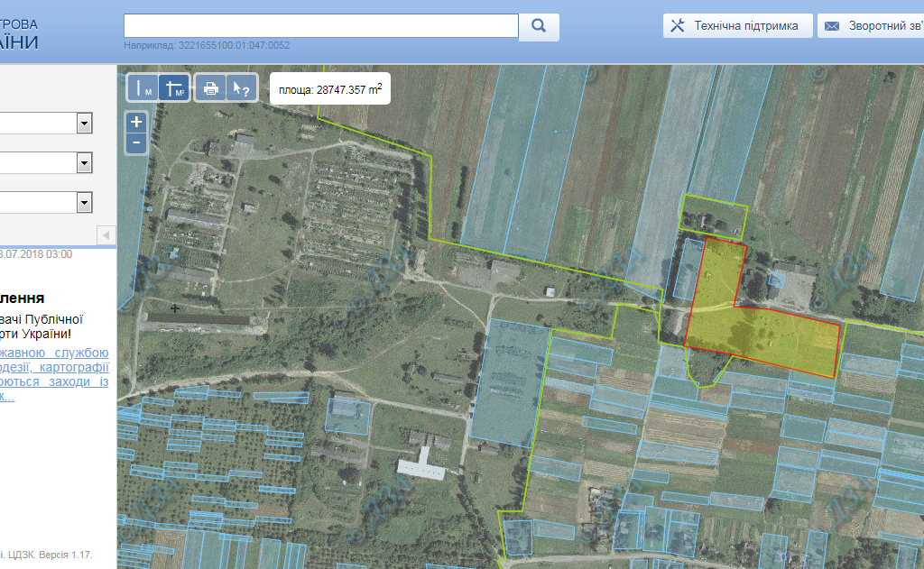Screen dimensions: 924x569
Task: Click the white-roofed building on the map
Action: tap(420, 468)
